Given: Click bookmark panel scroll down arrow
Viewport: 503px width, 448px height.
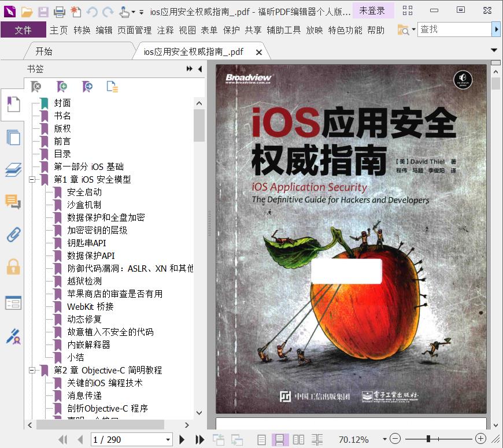Looking at the screenshot, I should (x=199, y=413).
